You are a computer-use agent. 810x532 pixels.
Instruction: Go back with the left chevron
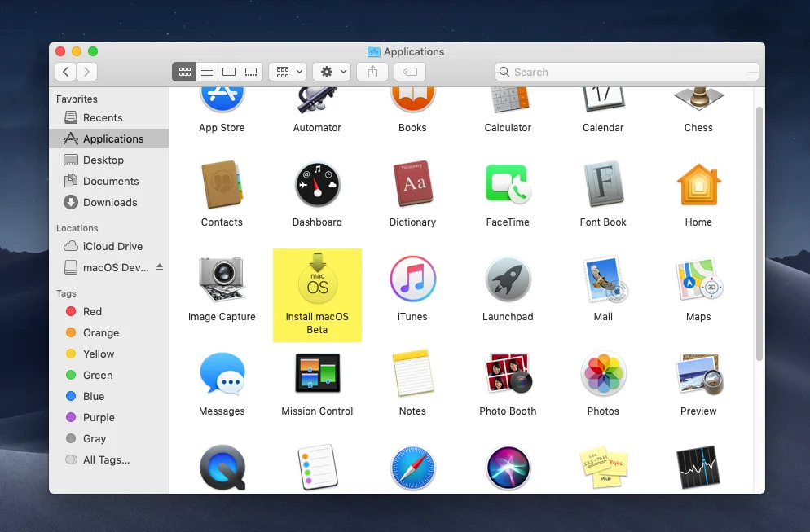[66, 72]
